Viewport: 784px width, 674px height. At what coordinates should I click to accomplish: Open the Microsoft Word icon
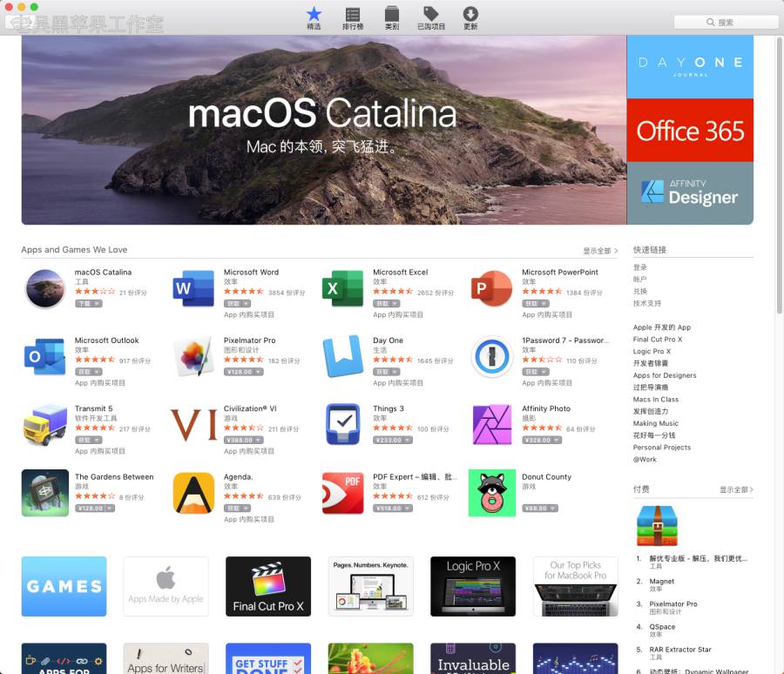pyautogui.click(x=193, y=288)
